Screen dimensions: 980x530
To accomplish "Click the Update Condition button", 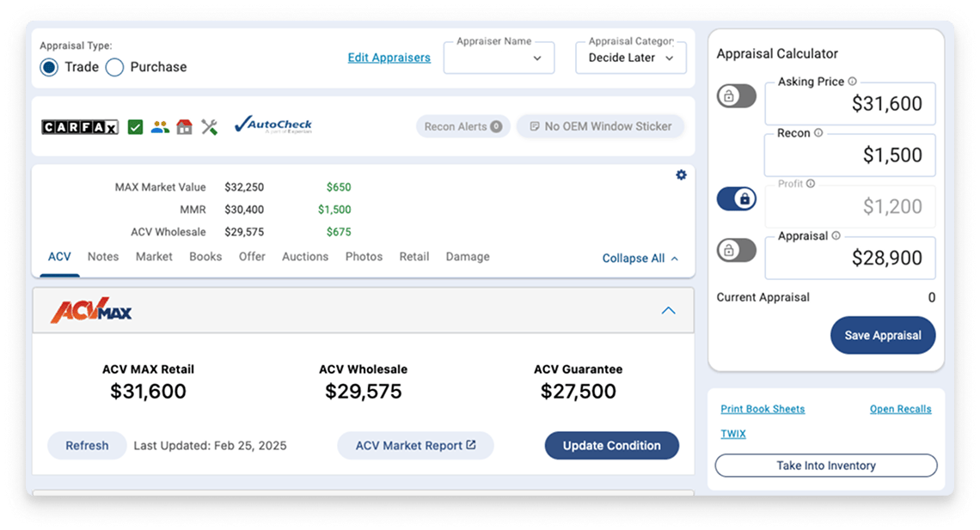I will 612,446.
